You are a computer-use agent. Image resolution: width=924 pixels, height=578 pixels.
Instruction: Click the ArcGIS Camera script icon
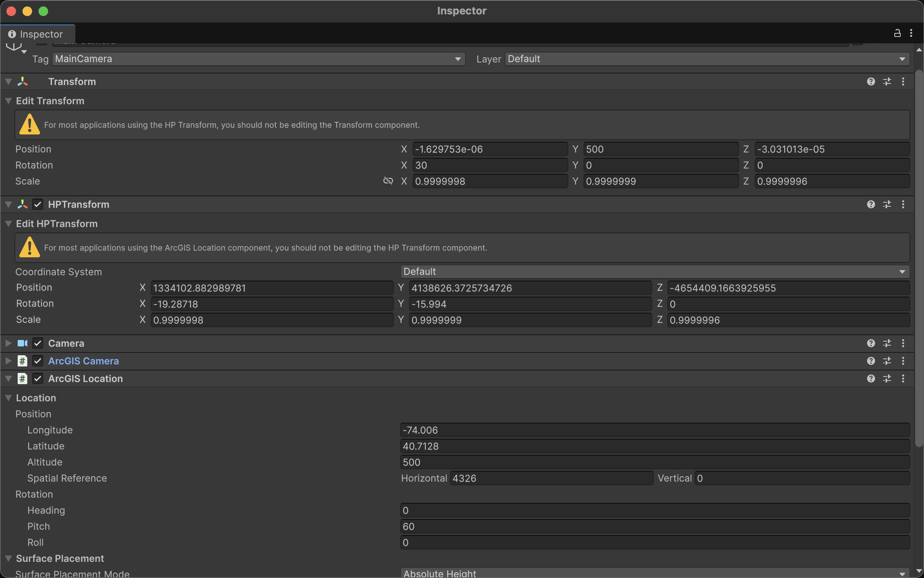click(22, 361)
